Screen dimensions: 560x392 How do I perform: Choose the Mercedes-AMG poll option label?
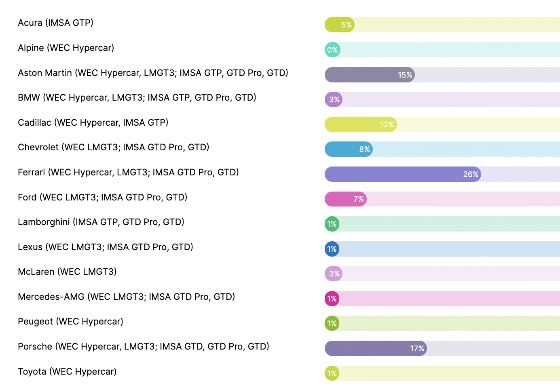point(127,297)
